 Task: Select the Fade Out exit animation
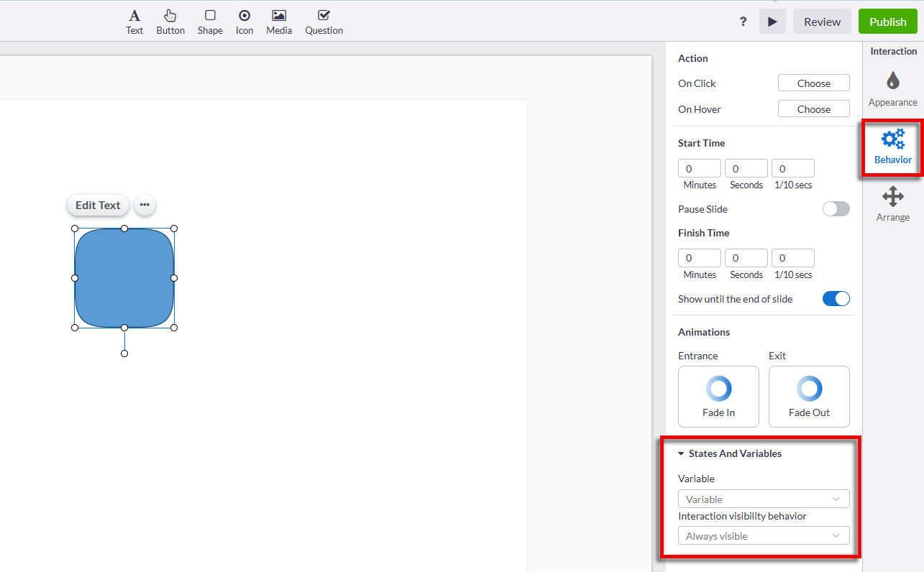(x=809, y=397)
